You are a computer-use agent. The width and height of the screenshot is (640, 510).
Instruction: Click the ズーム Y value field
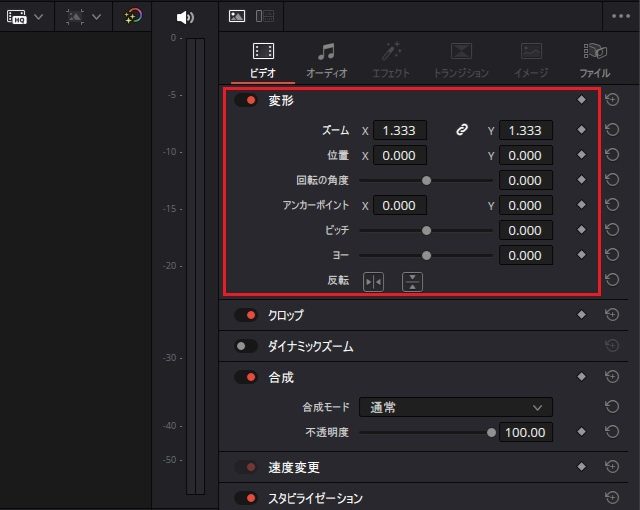coord(526,131)
